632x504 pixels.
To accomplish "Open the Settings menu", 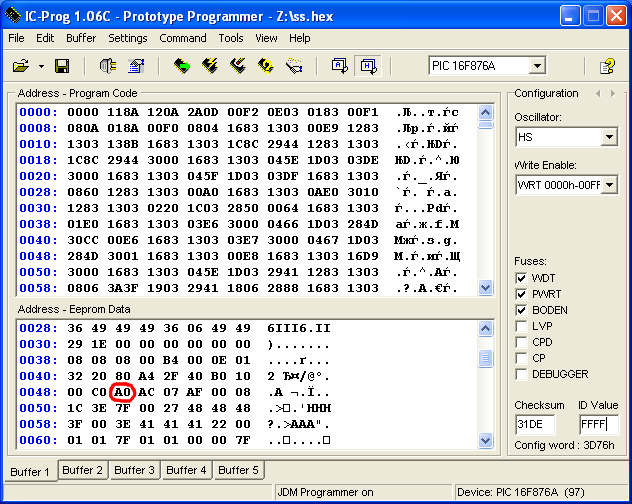I will (127, 38).
